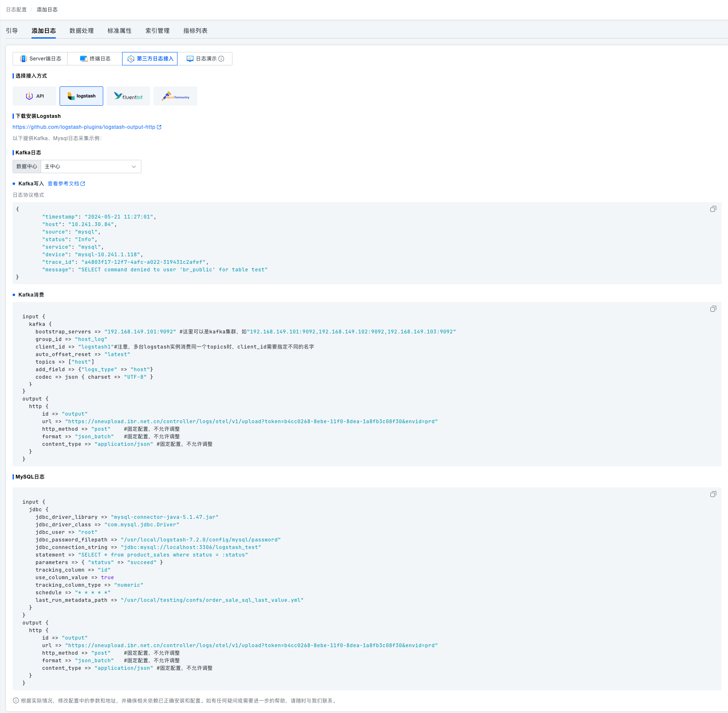Image resolution: width=728 pixels, height=713 pixels.
Task: Choose the logstash access method
Action: (x=81, y=96)
